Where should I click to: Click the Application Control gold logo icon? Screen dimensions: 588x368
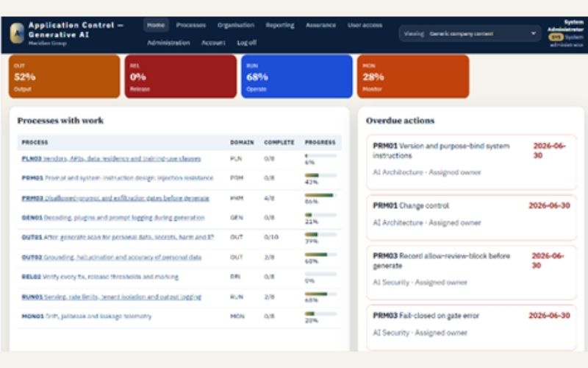tap(17, 33)
